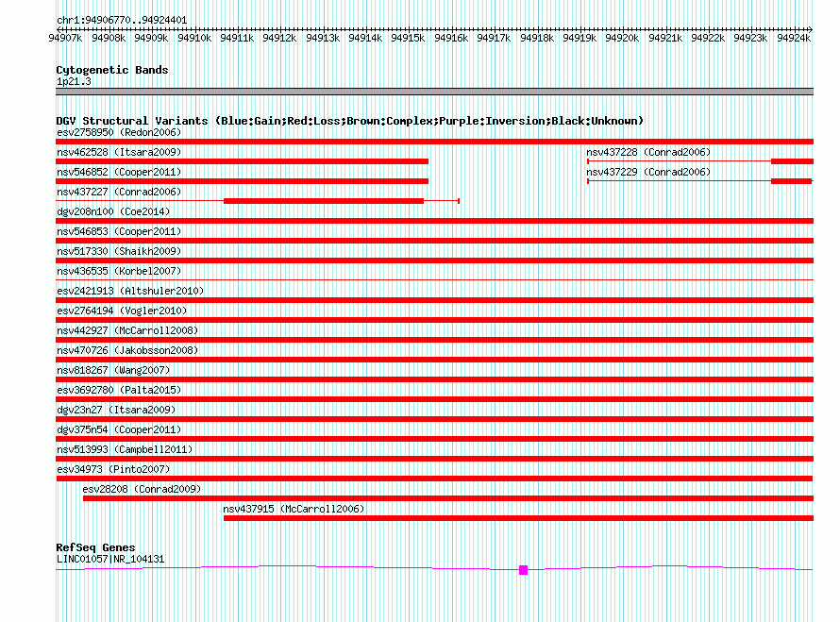
Task: Select the thick red segment of nsv437227
Action: coord(324,201)
